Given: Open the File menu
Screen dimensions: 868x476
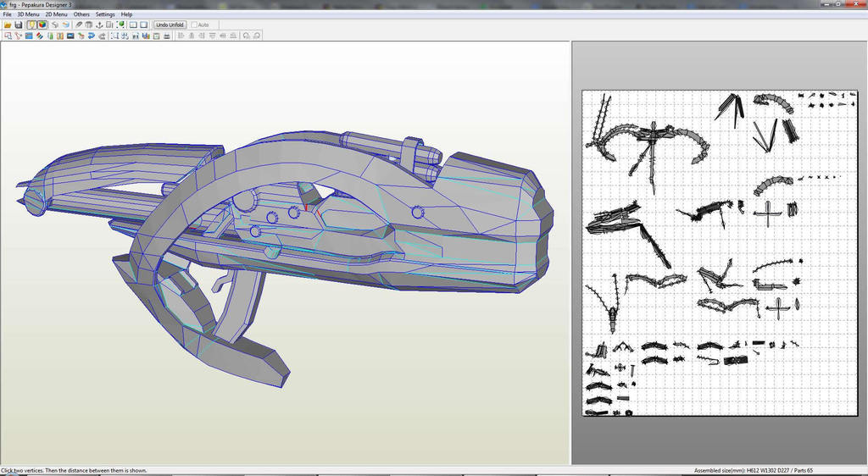Looking at the screenshot, I should 8,14.
